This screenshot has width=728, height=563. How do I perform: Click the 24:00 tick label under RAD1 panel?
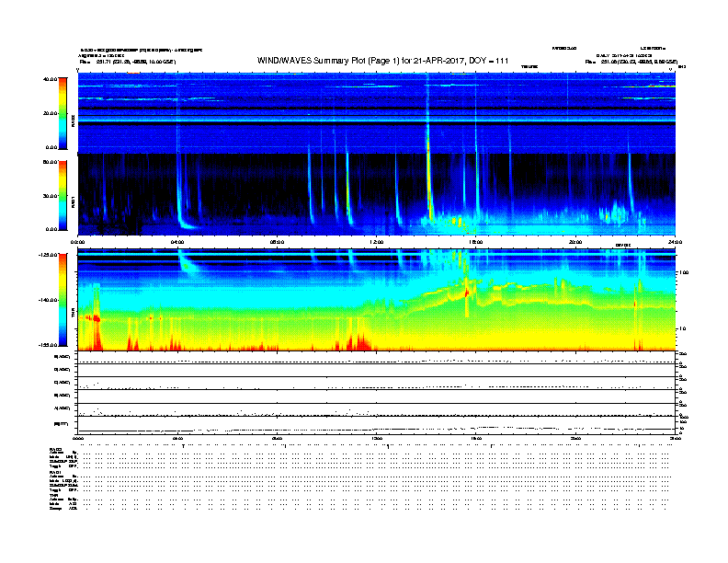pyautogui.click(x=675, y=242)
